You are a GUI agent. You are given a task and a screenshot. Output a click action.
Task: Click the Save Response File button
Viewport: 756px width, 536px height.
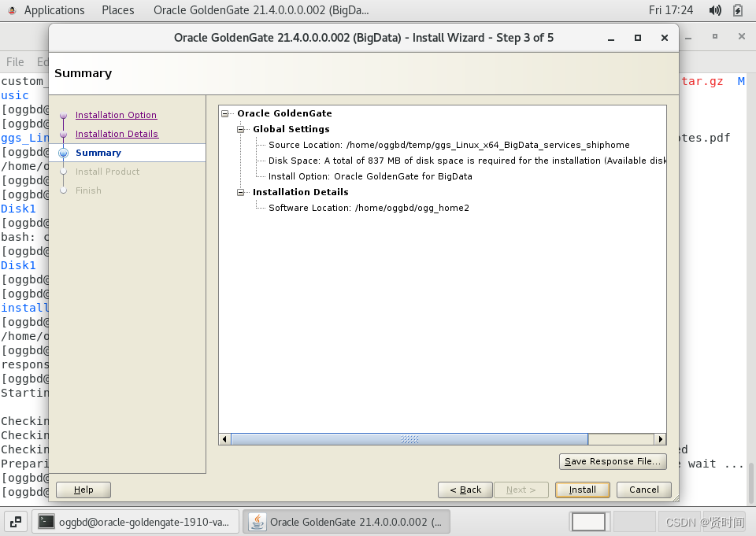[613, 461]
